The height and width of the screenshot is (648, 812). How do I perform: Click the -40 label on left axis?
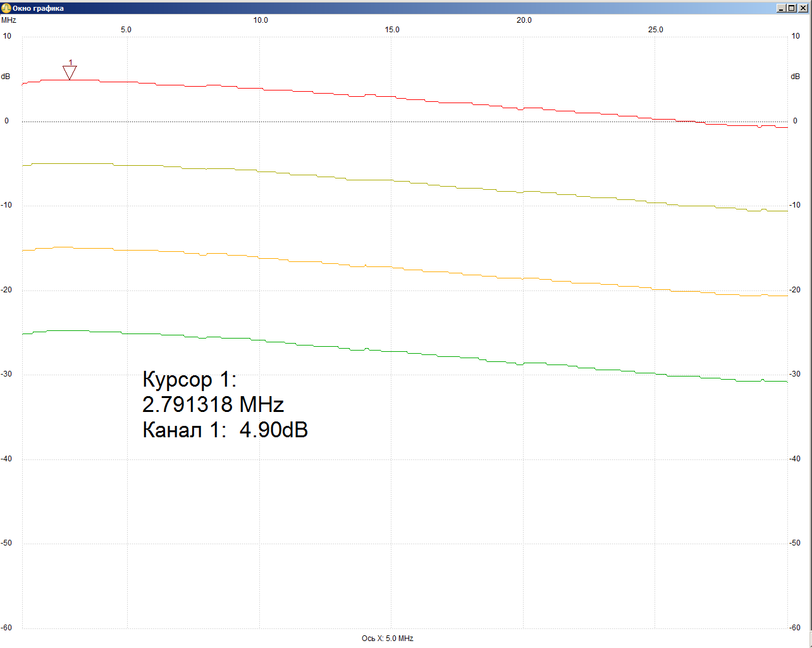coord(7,459)
